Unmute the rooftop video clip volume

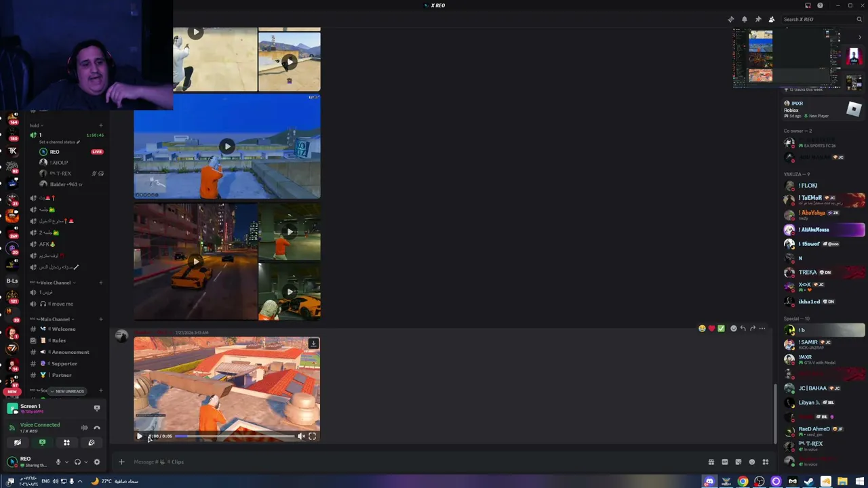301,436
